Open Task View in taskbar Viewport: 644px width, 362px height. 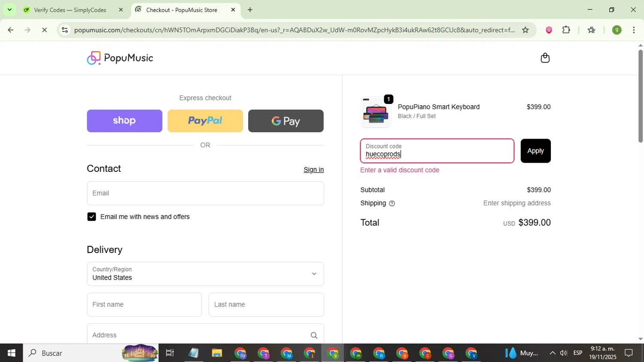(x=170, y=353)
